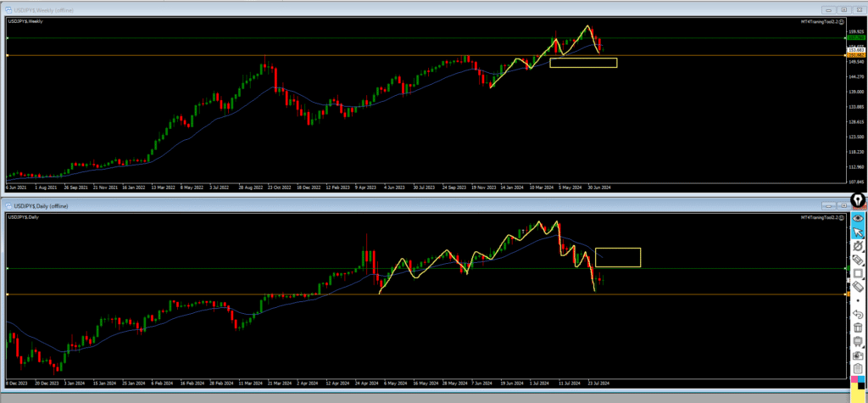Open the clipboard icon in the toolbar
The height and width of the screenshot is (403, 868).
tap(858, 368)
